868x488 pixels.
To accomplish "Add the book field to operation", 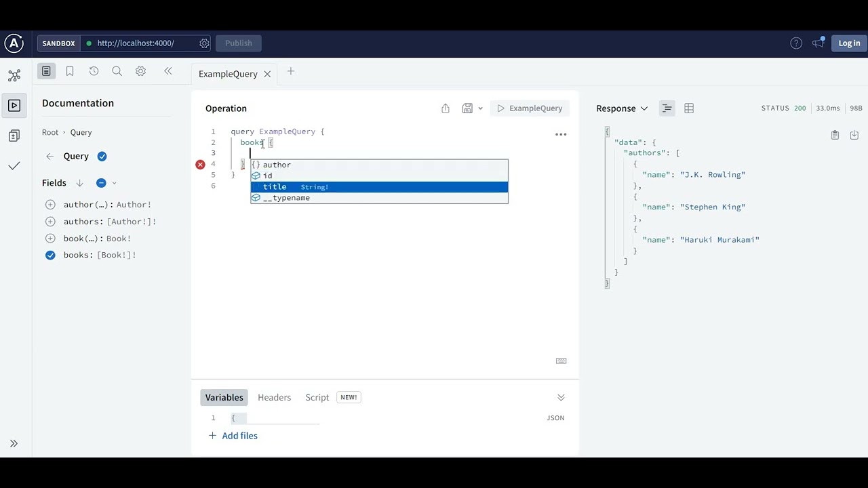I will 50,239.
